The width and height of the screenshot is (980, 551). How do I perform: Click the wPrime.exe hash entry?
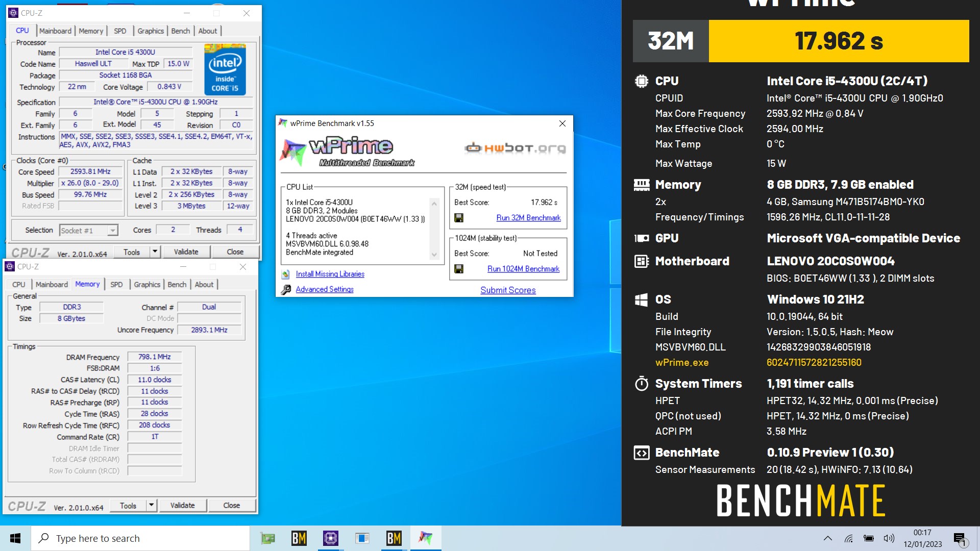tap(814, 363)
